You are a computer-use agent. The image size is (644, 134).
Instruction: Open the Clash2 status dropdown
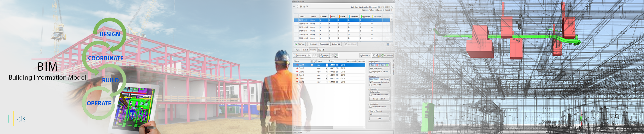click(327, 68)
